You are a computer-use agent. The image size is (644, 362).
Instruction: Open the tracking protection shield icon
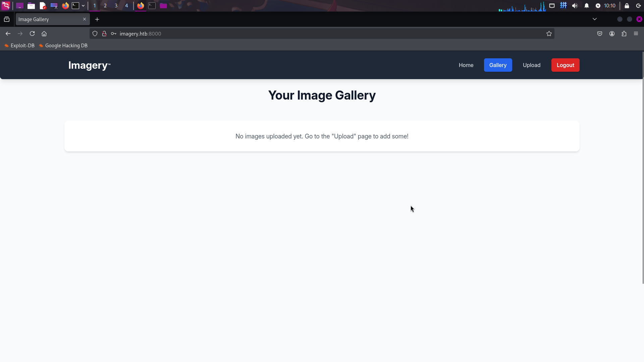[95, 34]
